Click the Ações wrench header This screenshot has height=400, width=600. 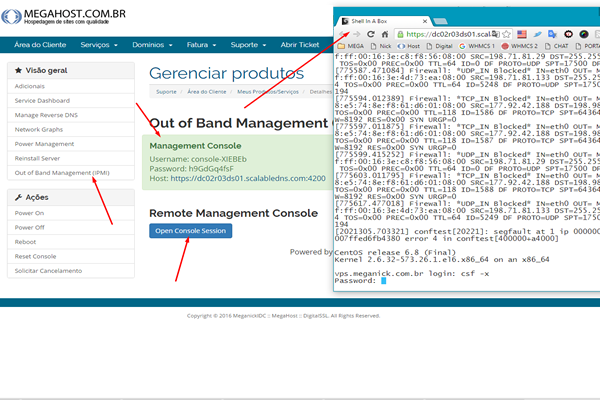(71, 198)
